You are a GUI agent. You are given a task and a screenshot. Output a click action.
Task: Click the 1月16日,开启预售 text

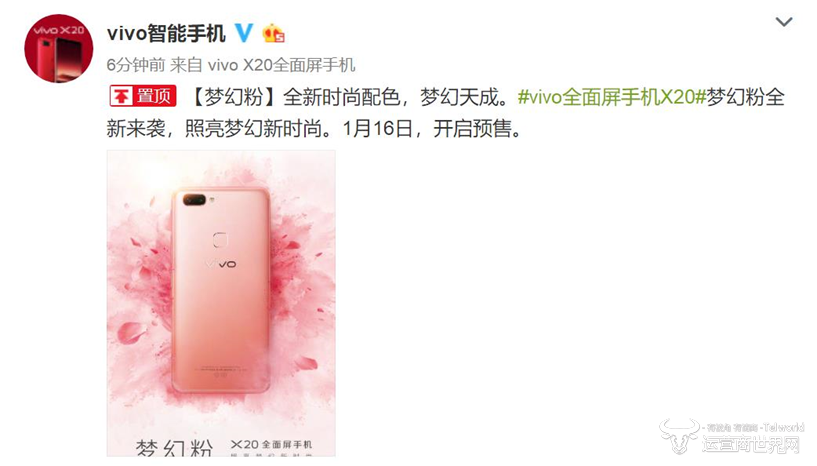pos(432,129)
